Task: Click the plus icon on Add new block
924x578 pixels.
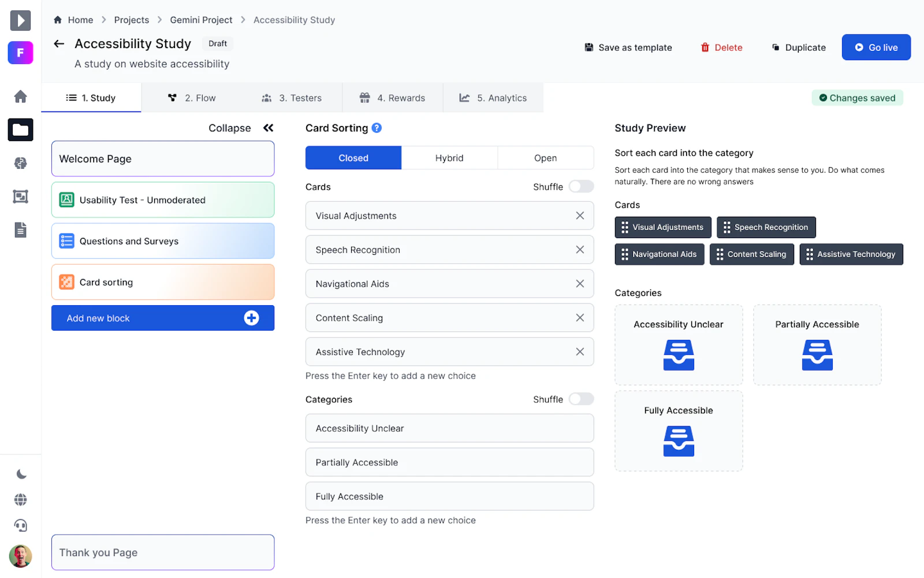Action: (251, 318)
